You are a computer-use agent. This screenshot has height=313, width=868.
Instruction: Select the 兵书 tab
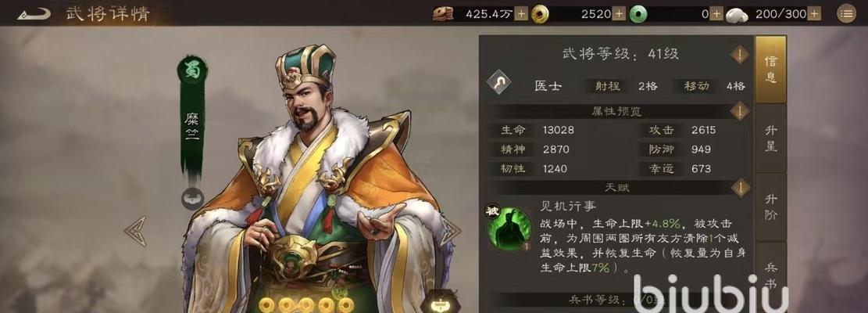[770, 275]
